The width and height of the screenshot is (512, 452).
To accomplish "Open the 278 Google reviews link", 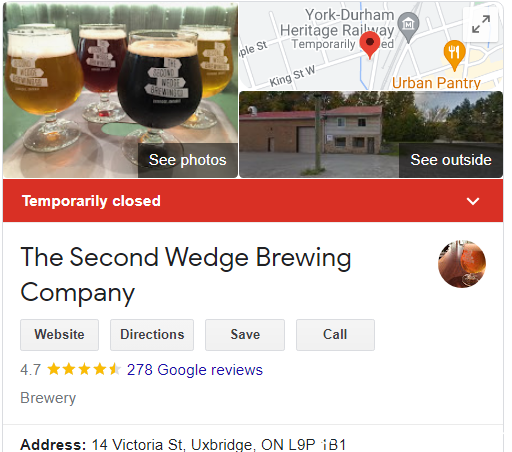I will coord(195,370).
